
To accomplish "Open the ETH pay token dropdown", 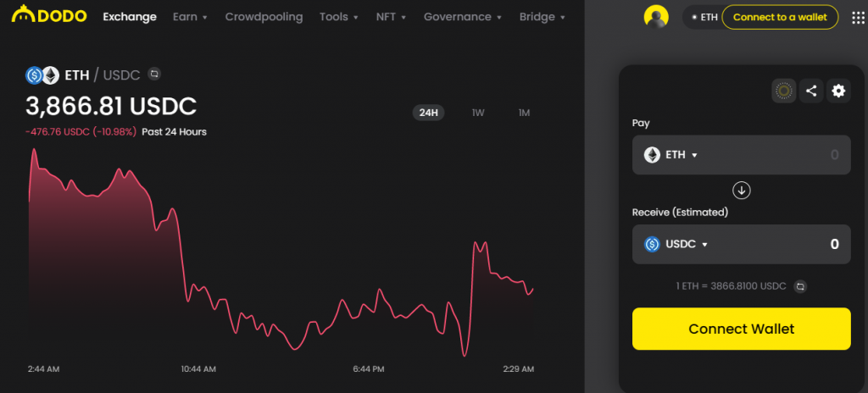I will [x=670, y=155].
